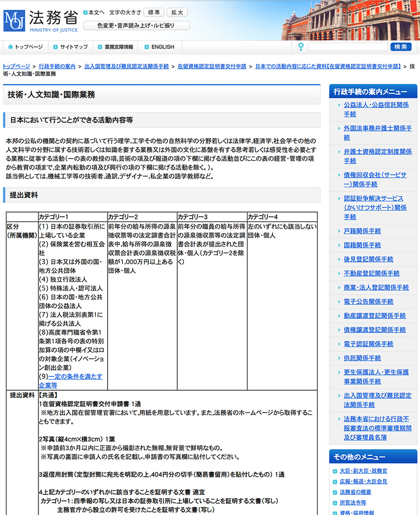Go to 行政手続の案内 in breadcrumb
The height and width of the screenshot is (515, 420).
click(57, 66)
